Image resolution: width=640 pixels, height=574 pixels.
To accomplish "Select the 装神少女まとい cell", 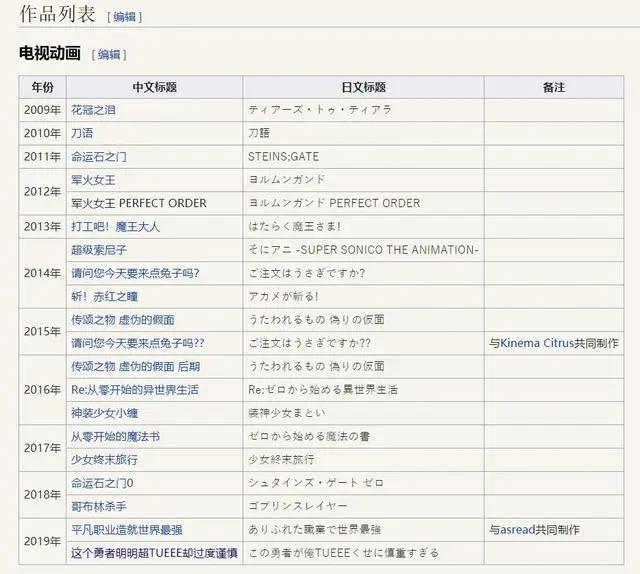I will tap(364, 413).
